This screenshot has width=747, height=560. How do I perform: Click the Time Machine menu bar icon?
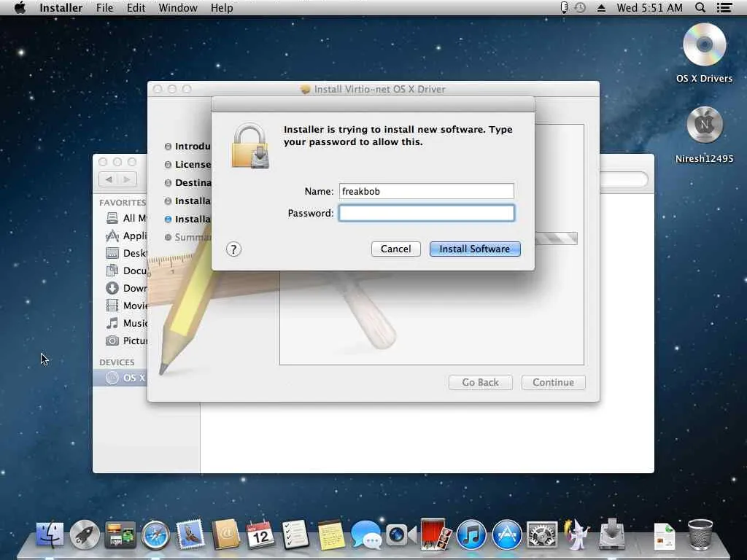(580, 7)
